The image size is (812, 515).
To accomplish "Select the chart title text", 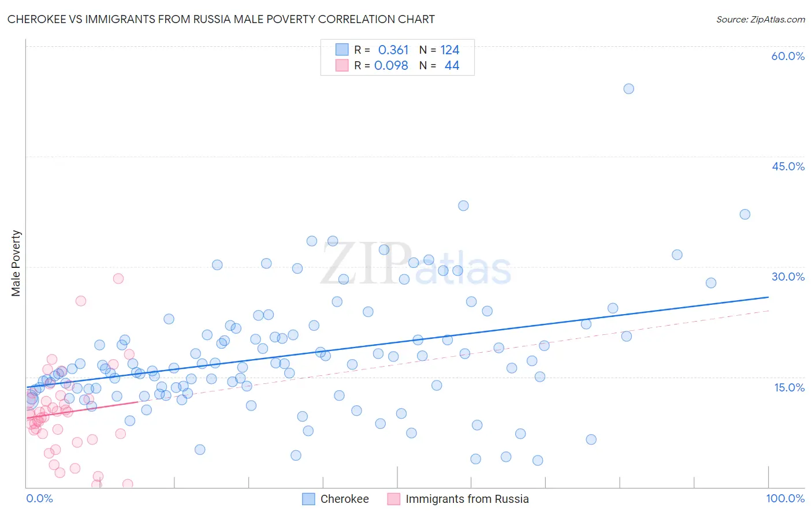I will click(x=221, y=19).
